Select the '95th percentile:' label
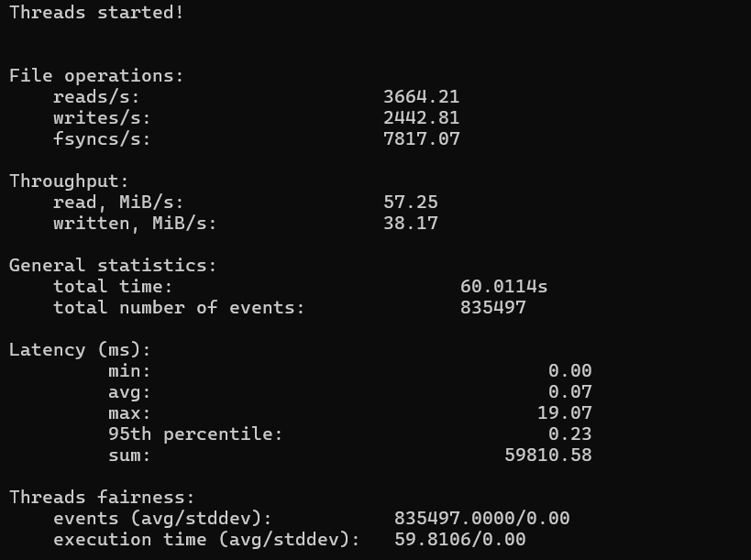 point(195,434)
